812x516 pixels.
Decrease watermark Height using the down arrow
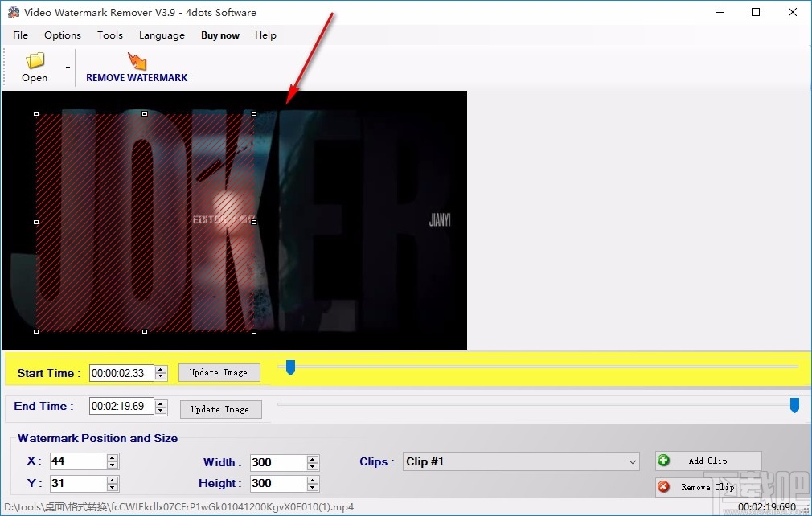pos(313,487)
